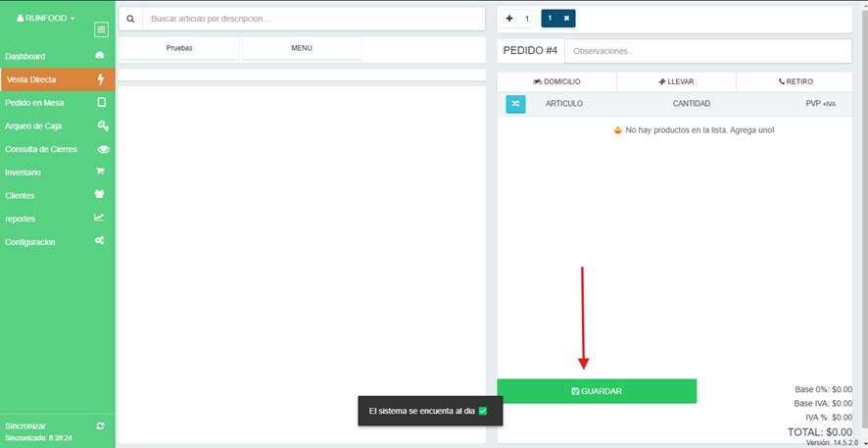The width and height of the screenshot is (868, 448).
Task: Click the plus icon to add order
Action: click(x=509, y=19)
